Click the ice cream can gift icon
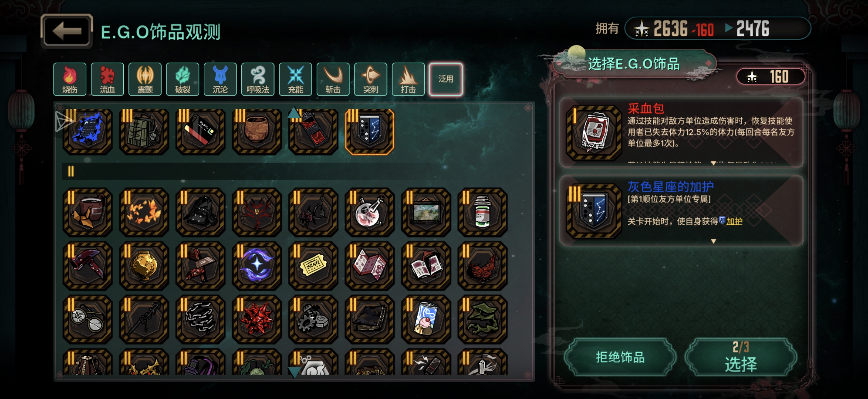 tap(426, 319)
